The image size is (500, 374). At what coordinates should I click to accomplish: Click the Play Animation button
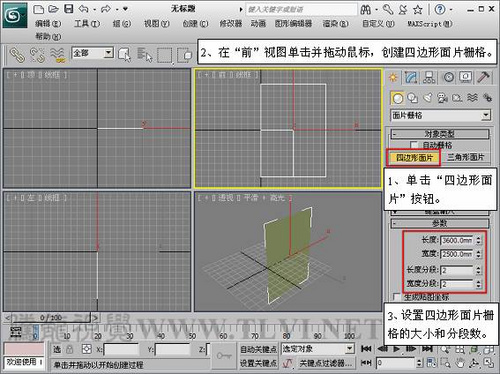pyautogui.click(x=396, y=349)
